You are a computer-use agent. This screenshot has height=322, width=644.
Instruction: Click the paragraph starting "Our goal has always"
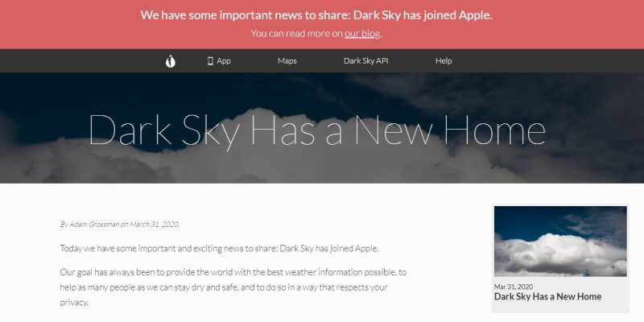[x=233, y=287]
